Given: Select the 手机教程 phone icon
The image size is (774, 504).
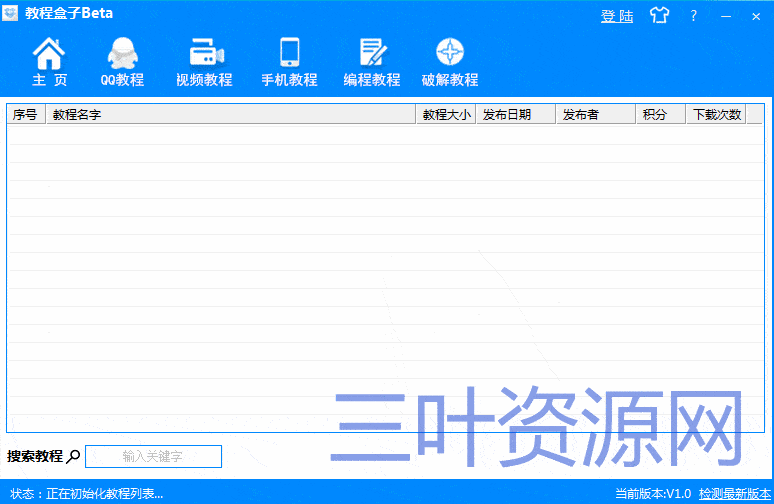Looking at the screenshot, I should [289, 53].
